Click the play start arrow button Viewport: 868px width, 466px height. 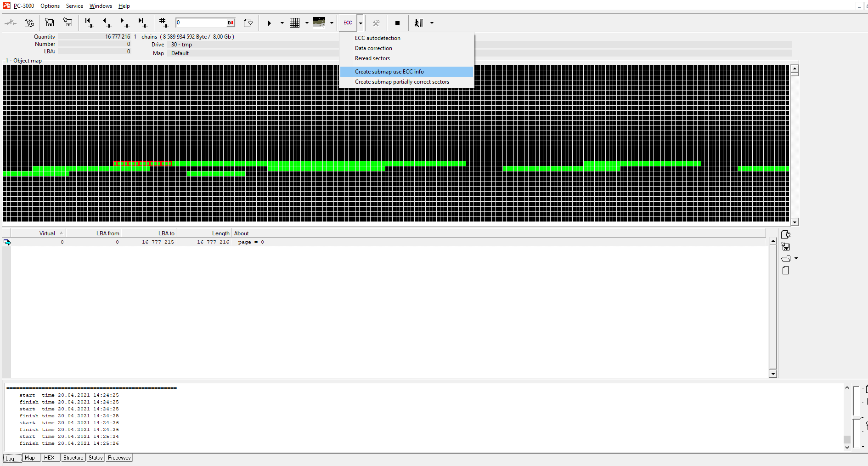[270, 23]
